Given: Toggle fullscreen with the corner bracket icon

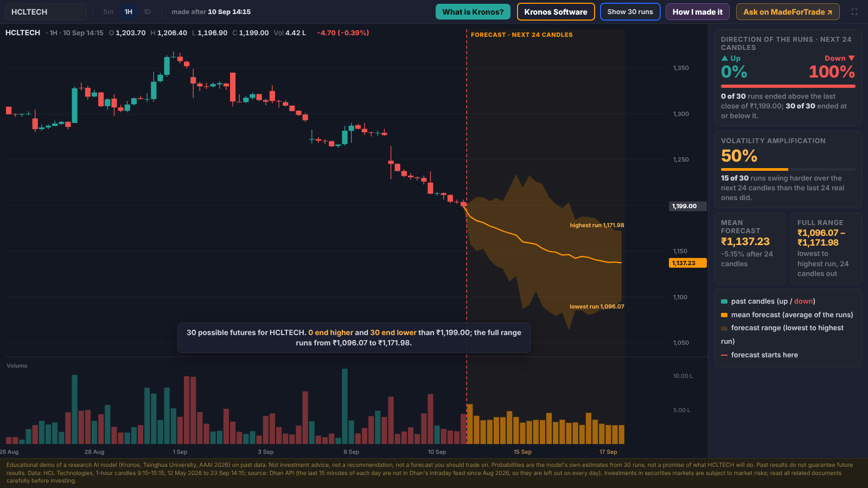Looking at the screenshot, I should (854, 12).
